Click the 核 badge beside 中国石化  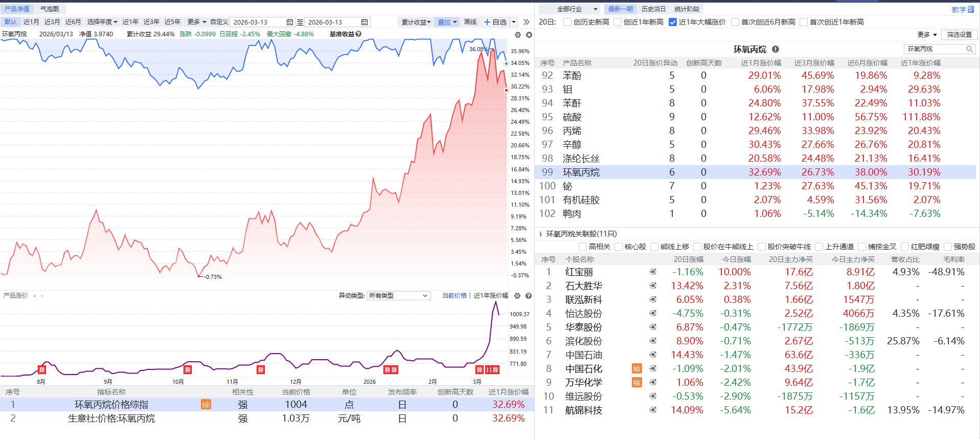[637, 368]
